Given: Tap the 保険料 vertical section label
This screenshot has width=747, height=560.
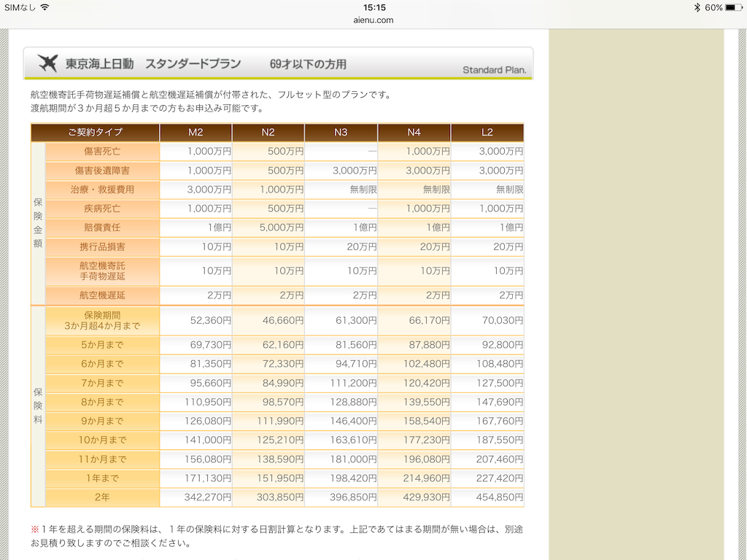Looking at the screenshot, I should coord(38,406).
